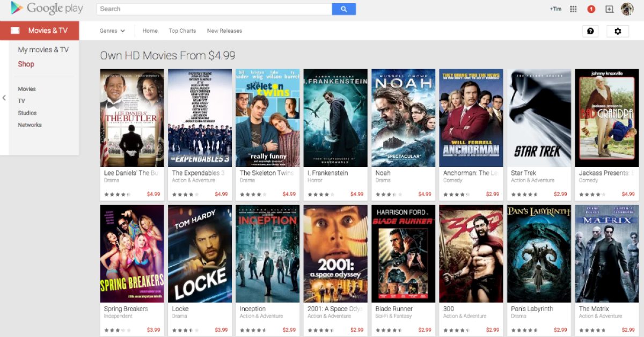
Task: Click the +Tim profile link
Action: pyautogui.click(x=555, y=9)
